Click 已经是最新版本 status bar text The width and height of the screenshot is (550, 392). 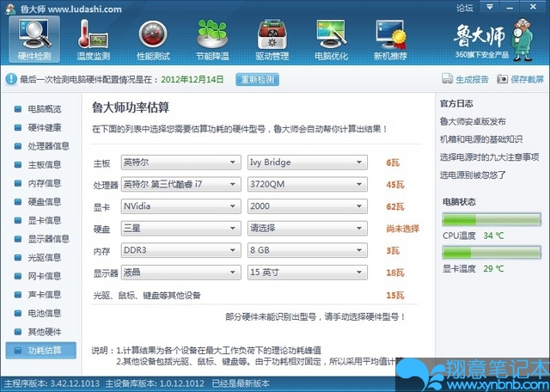(241, 383)
